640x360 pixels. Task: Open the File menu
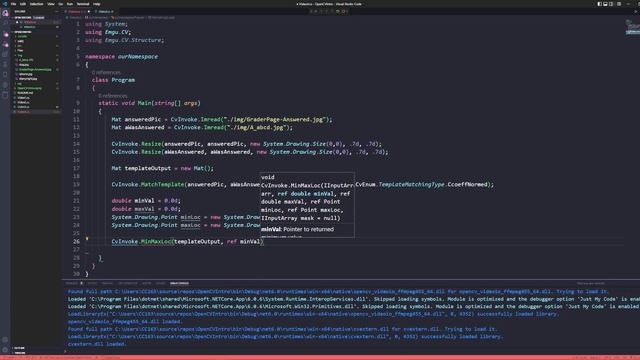13,4
